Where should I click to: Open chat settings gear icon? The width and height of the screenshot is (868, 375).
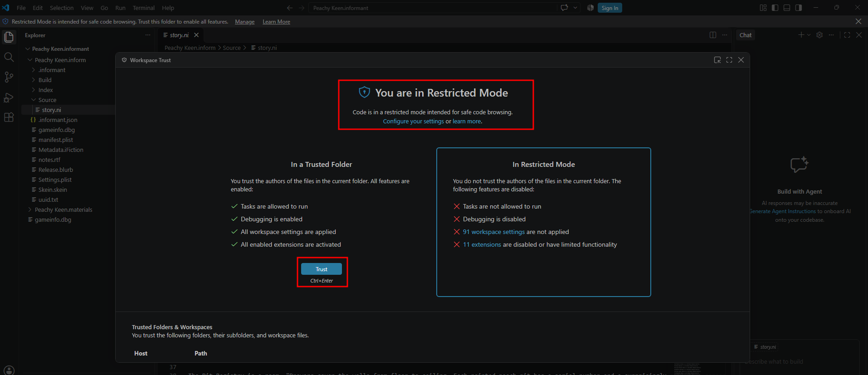pos(819,35)
